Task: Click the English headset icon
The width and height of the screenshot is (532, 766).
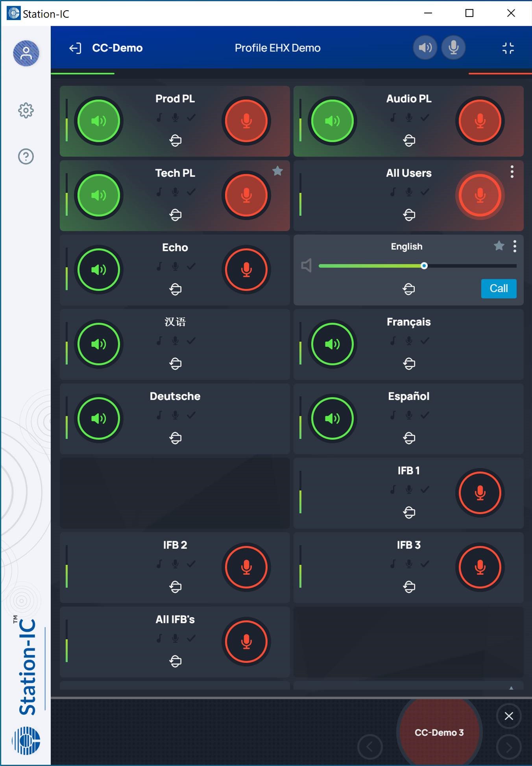Action: coord(409,289)
